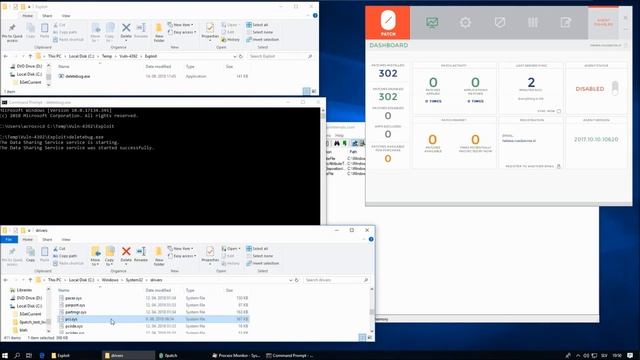640x360 pixels.
Task: Select the partmgr.sys file row
Action: (x=153, y=312)
